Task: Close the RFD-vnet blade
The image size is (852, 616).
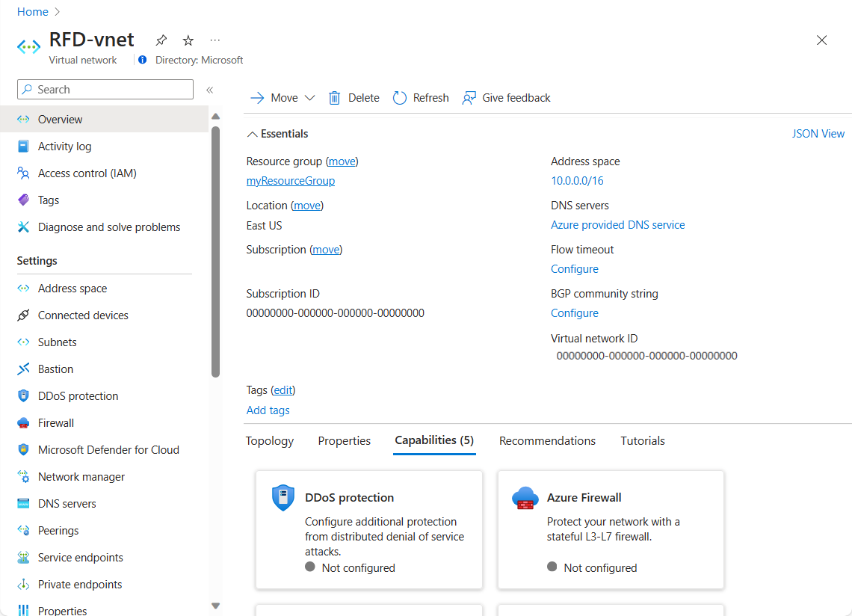Action: click(x=821, y=40)
